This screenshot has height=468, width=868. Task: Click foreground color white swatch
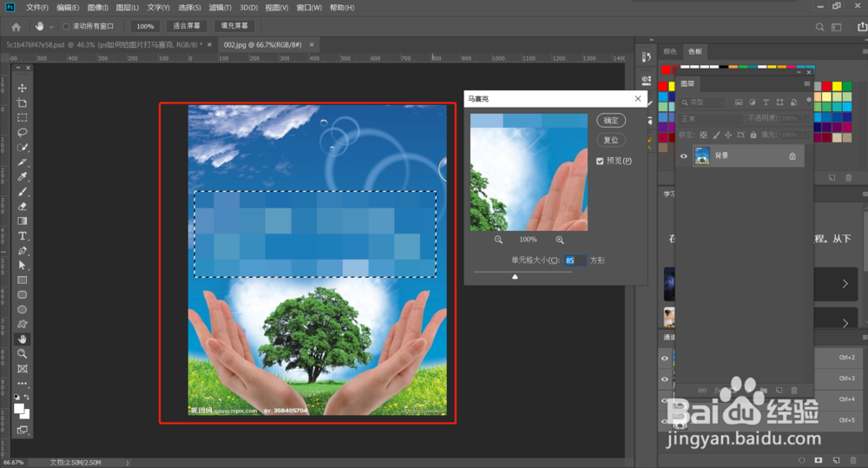pyautogui.click(x=19, y=409)
